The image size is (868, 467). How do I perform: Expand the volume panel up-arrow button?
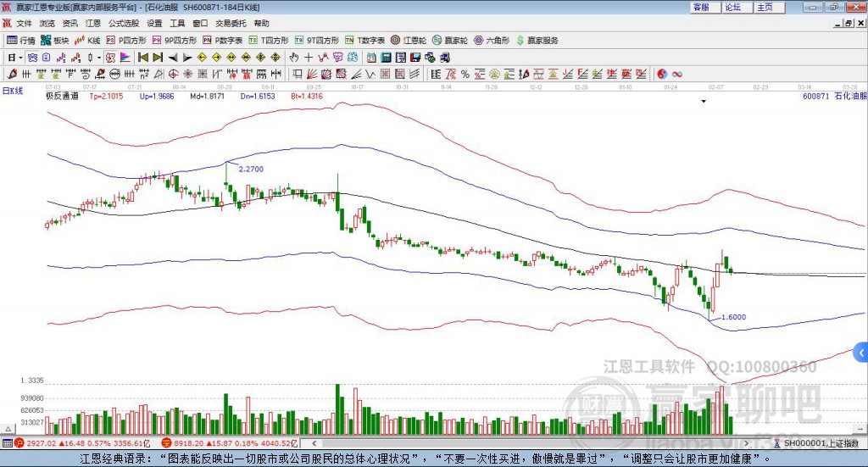[x=8, y=429]
